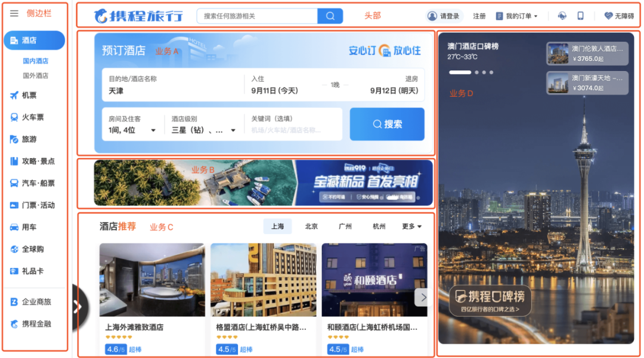Click the blue 搜索 hotel search button
The image size is (644, 358).
coord(387,124)
